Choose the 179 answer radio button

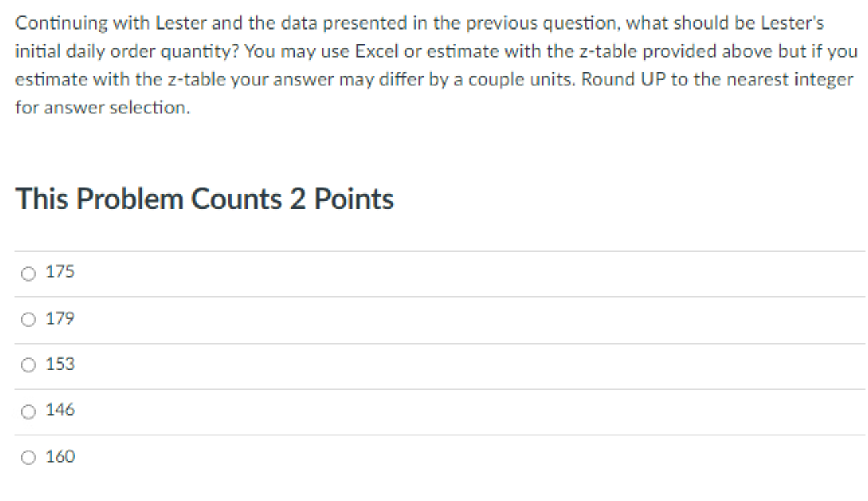28,320
